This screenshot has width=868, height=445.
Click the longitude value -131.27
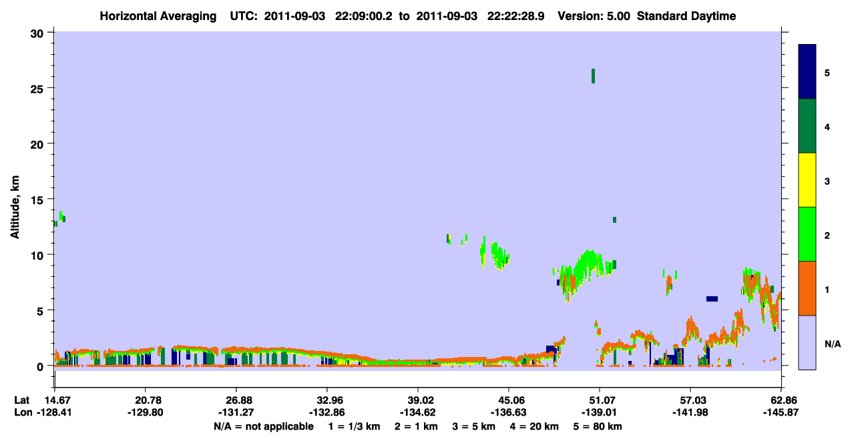pos(236,413)
